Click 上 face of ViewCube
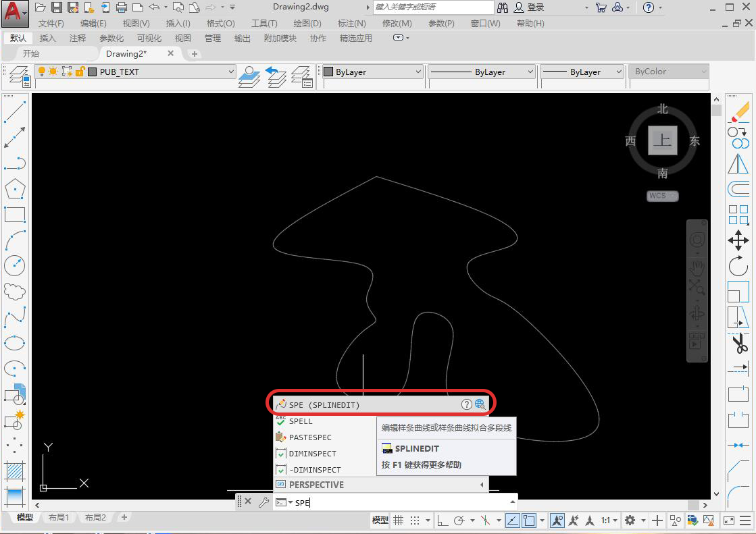The width and height of the screenshot is (756, 534). pos(663,140)
